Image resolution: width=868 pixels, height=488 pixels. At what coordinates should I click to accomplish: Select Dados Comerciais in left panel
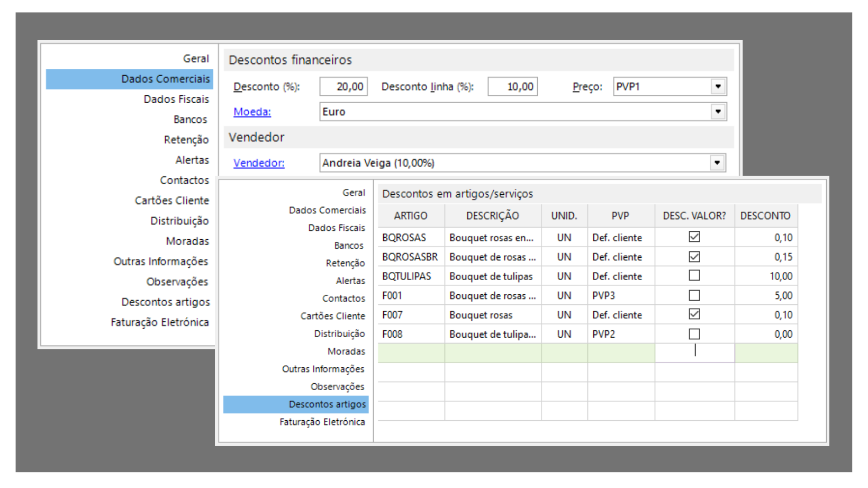(165, 79)
